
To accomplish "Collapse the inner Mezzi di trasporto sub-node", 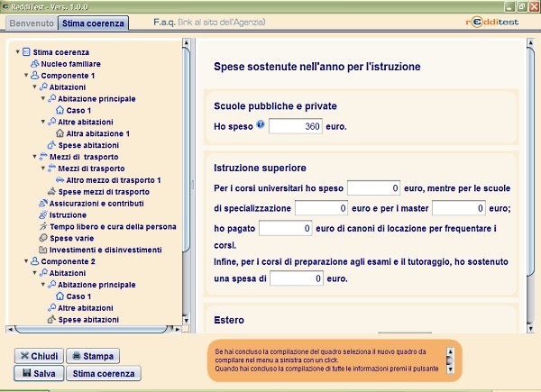I will (43, 168).
